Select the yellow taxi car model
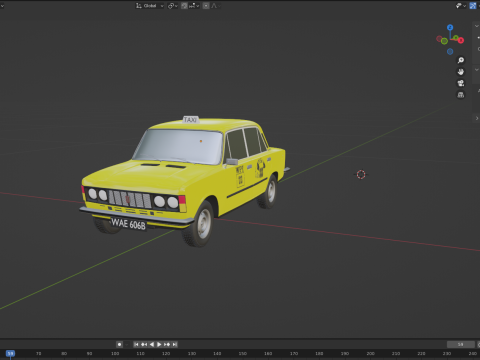 [x=184, y=182]
